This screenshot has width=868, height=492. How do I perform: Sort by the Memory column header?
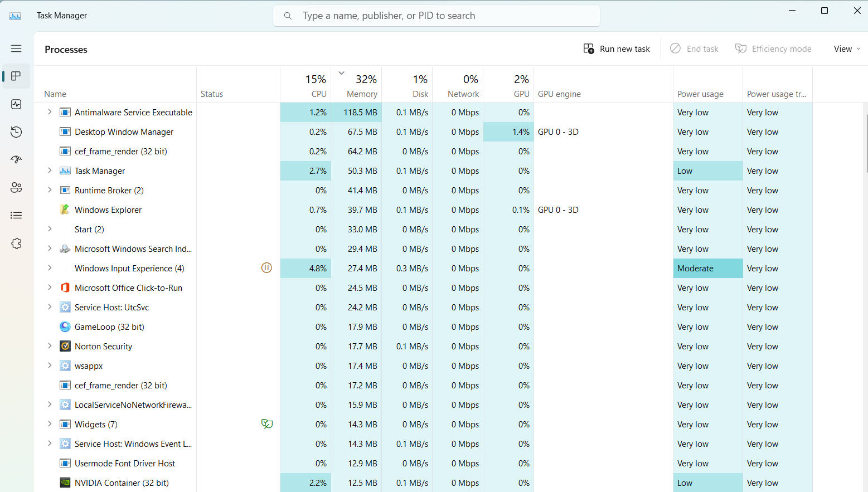pyautogui.click(x=356, y=85)
